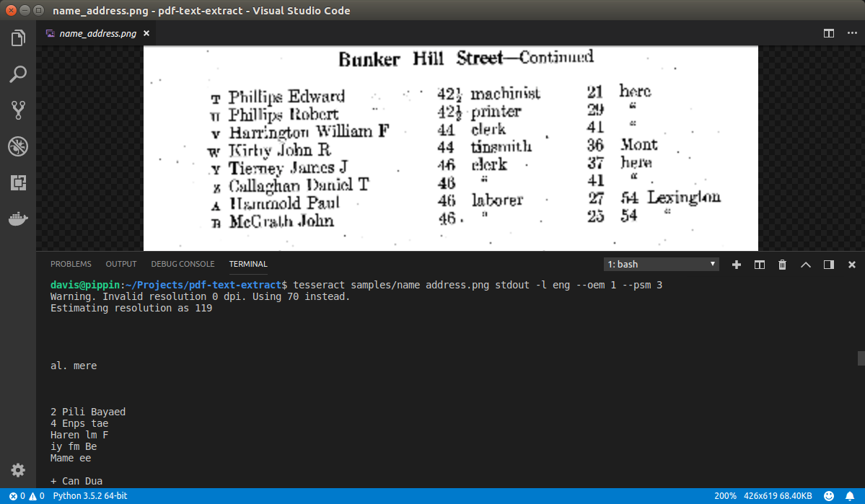Click the terminal scrollbar thumb
Viewport: 865px width, 504px height.
[x=861, y=358]
